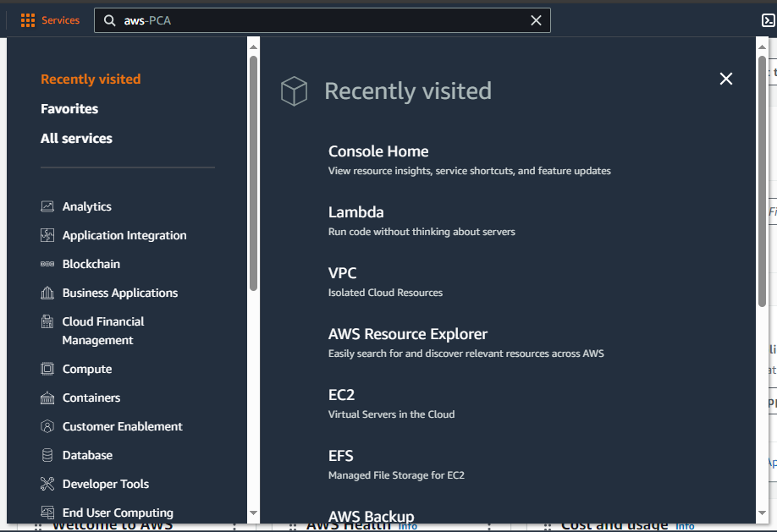This screenshot has height=532, width=777.
Task: Open the Lambda service link
Action: (355, 212)
